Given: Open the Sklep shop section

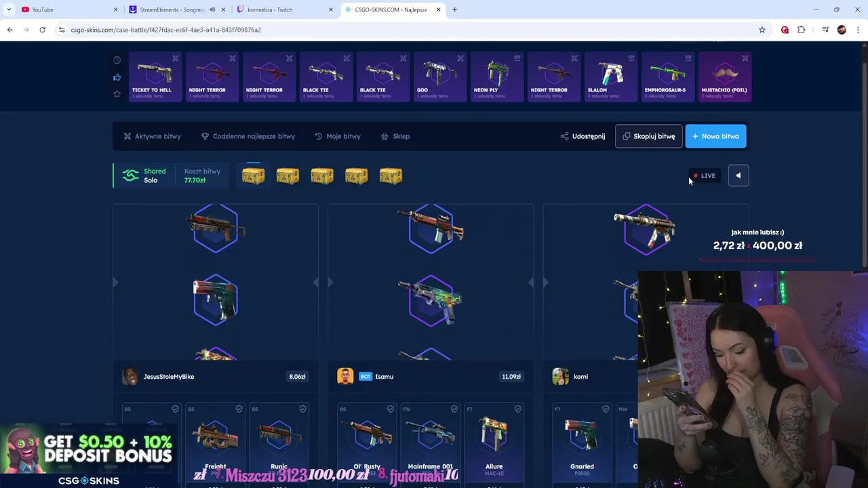Looking at the screenshot, I should tap(395, 136).
